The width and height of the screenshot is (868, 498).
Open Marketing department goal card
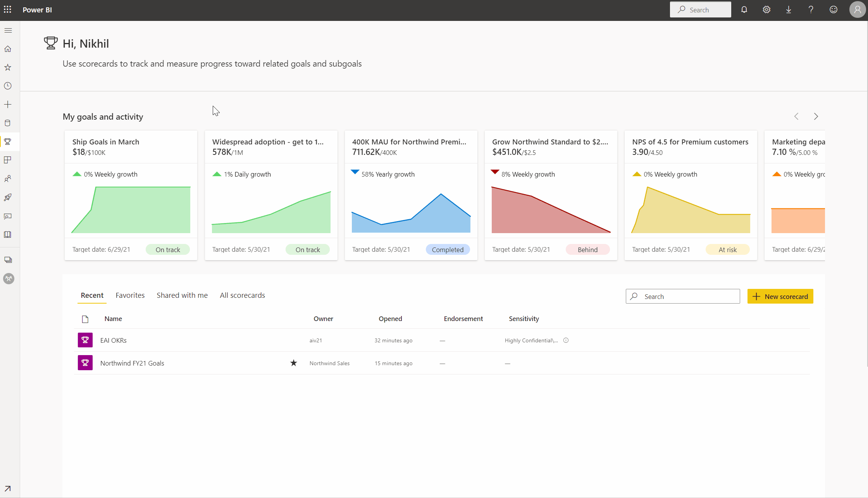click(x=795, y=195)
